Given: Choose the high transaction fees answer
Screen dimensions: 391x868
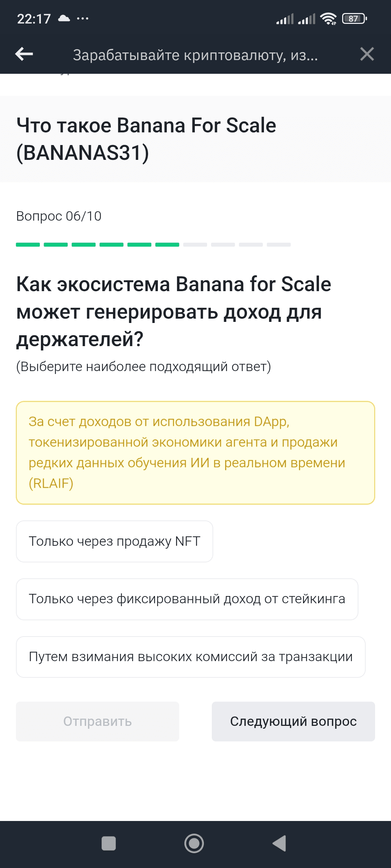Looking at the screenshot, I should point(190,657).
